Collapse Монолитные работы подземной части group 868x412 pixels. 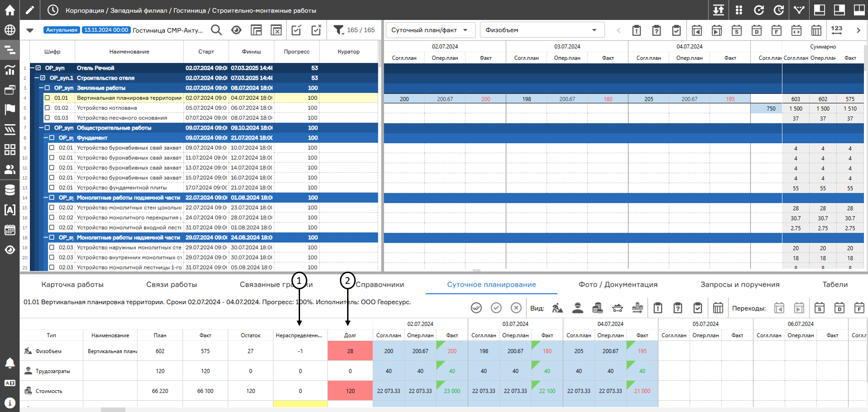[x=46, y=197]
